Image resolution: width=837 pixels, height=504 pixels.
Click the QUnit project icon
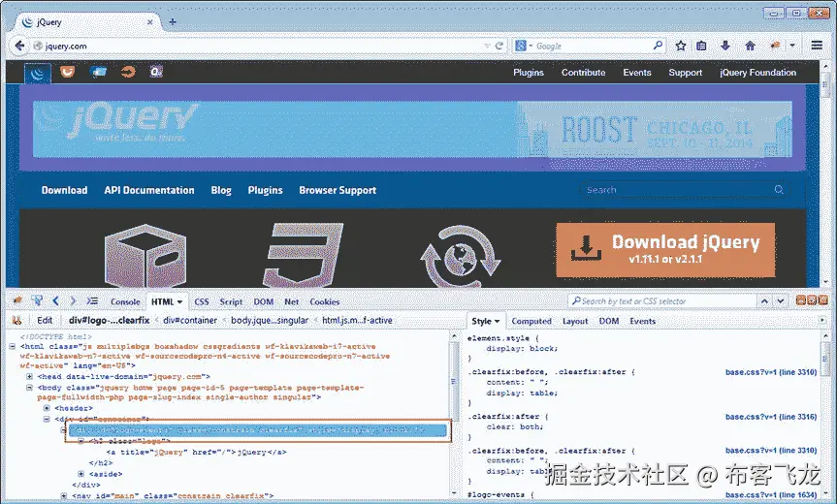(x=156, y=71)
